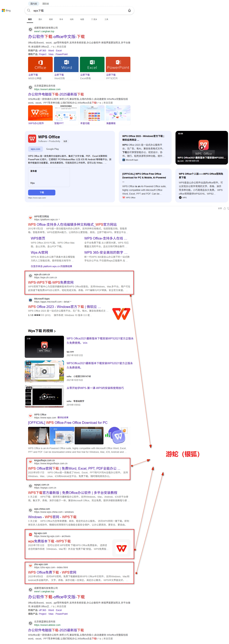229x644 pixels.
Task: Switch to the 国内版 toggle
Action: [x=34, y=4]
